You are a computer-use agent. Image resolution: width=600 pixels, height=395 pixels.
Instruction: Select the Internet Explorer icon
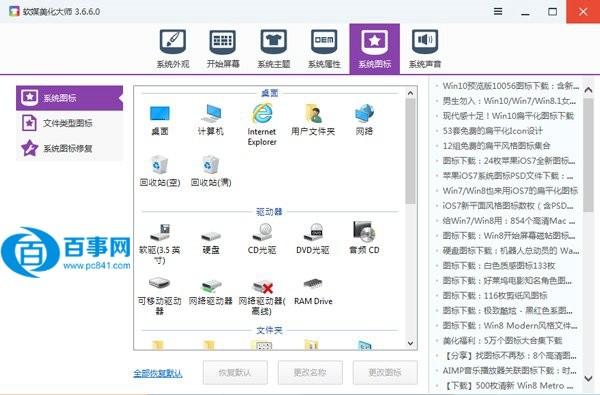(x=262, y=125)
